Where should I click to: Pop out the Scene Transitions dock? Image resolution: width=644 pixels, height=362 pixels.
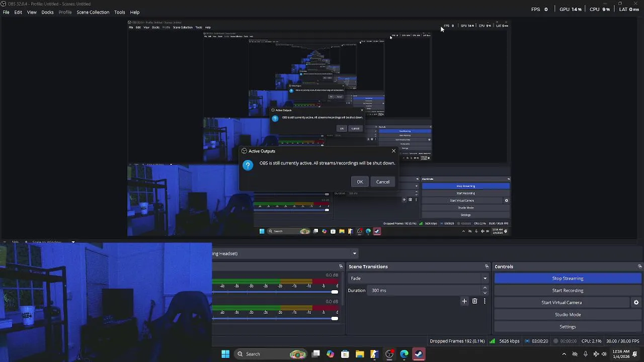(x=487, y=266)
